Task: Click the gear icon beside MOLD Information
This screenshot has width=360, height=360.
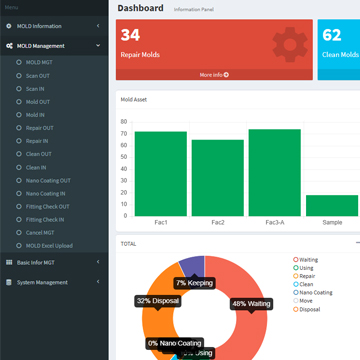Action: [9, 26]
